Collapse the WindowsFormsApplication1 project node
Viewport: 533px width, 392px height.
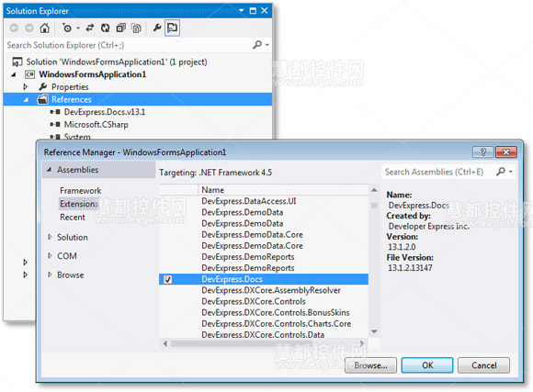[x=14, y=74]
